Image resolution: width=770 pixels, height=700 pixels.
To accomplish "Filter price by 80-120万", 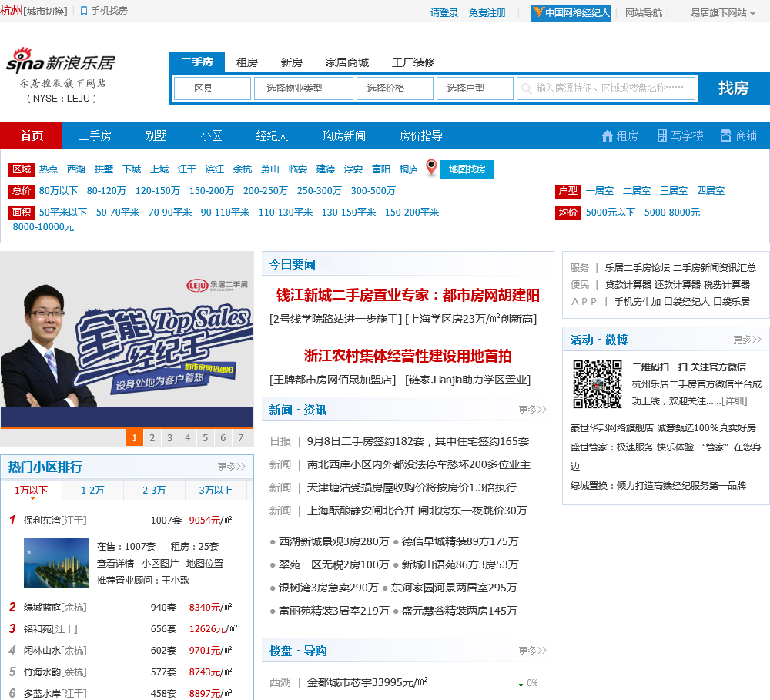I will click(x=106, y=191).
